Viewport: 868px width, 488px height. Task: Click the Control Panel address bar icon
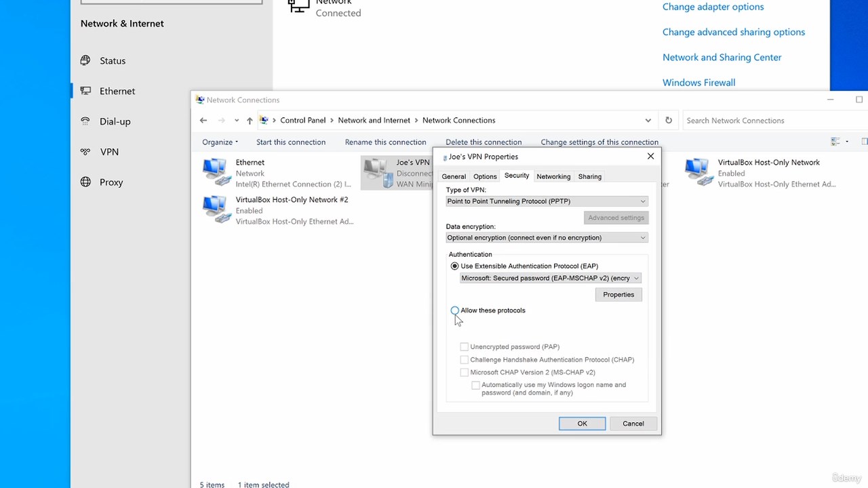coord(264,121)
